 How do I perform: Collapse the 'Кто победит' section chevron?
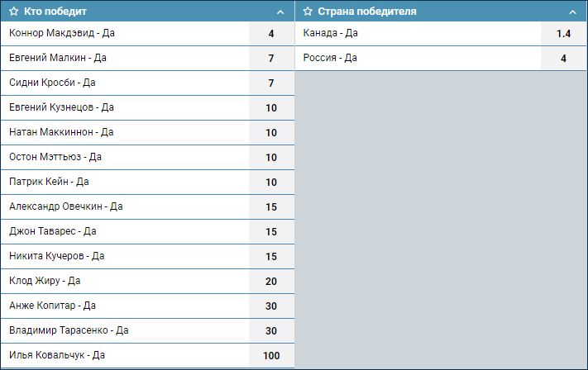click(280, 12)
